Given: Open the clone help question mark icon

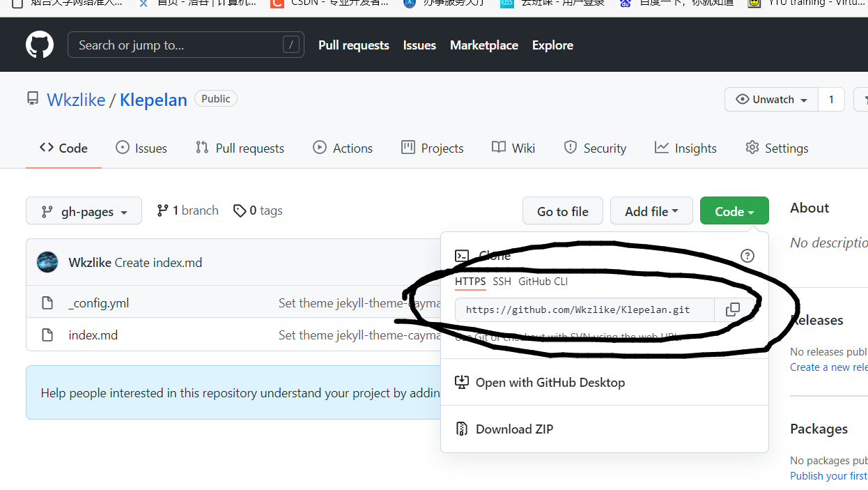Looking at the screenshot, I should coord(747,256).
